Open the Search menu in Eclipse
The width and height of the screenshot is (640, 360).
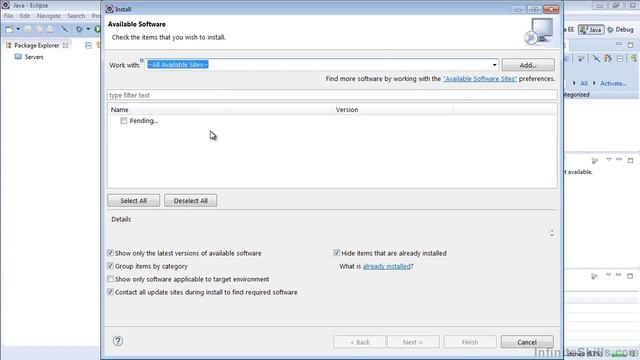tap(76, 16)
